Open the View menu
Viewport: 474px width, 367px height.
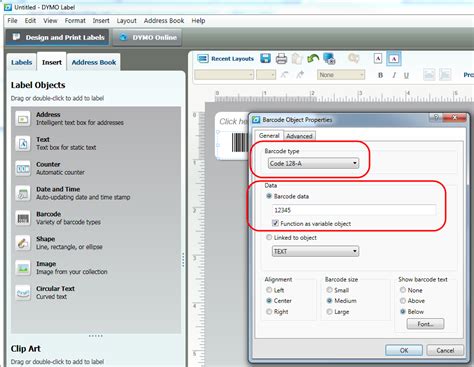pos(50,21)
